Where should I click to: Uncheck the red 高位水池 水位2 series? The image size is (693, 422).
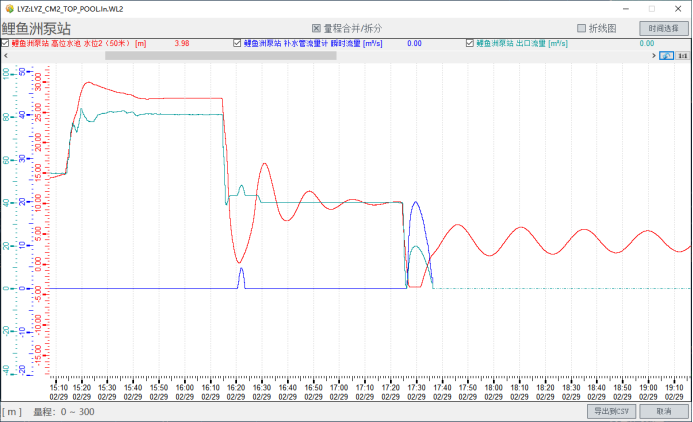point(6,44)
